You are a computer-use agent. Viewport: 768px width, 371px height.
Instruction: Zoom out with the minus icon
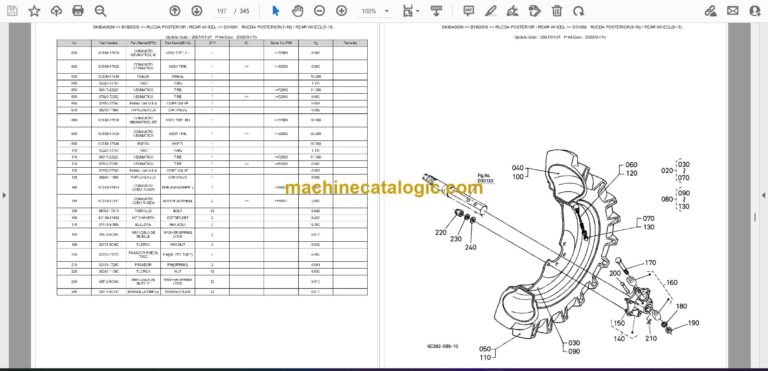(x=319, y=11)
